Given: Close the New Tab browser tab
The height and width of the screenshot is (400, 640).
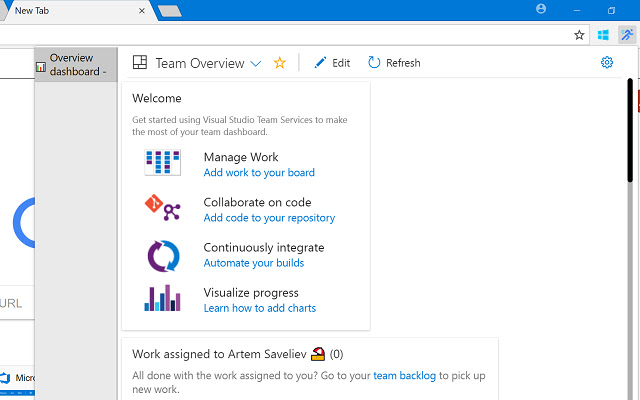Looking at the screenshot, I should (142, 11).
